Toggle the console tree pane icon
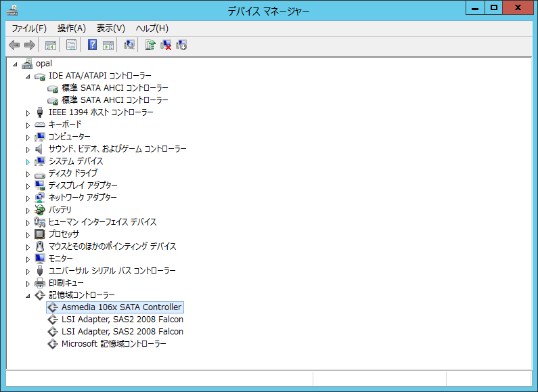This screenshot has height=392, width=538. 51,45
